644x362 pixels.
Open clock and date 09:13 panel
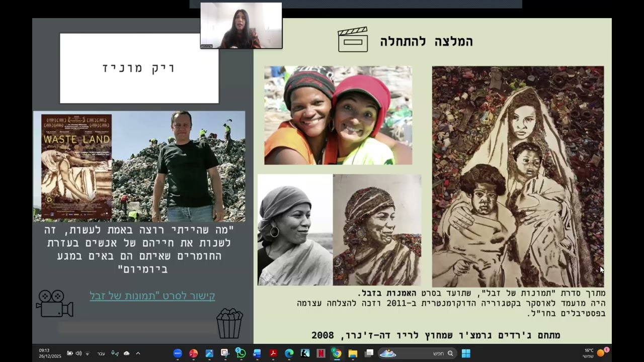pos(50,353)
